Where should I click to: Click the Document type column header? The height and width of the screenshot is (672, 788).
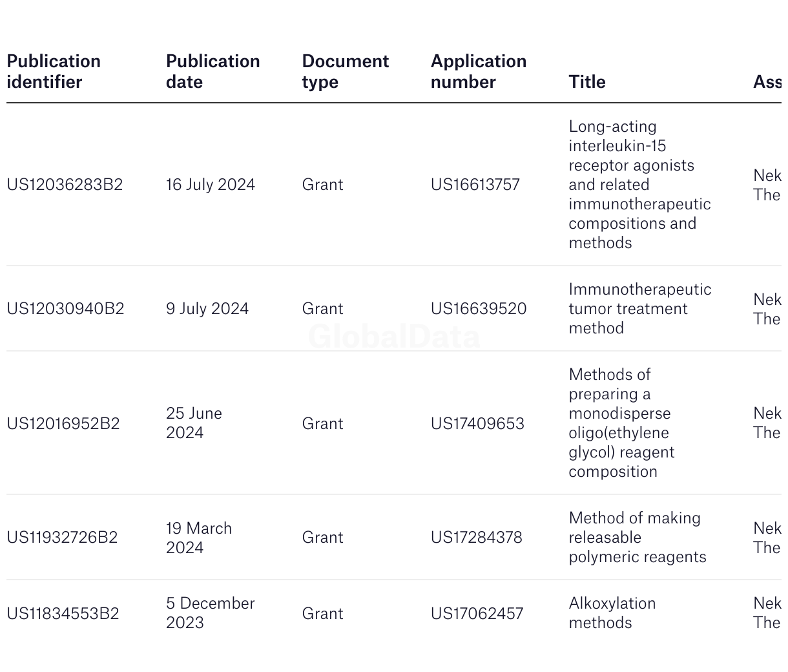tap(346, 72)
